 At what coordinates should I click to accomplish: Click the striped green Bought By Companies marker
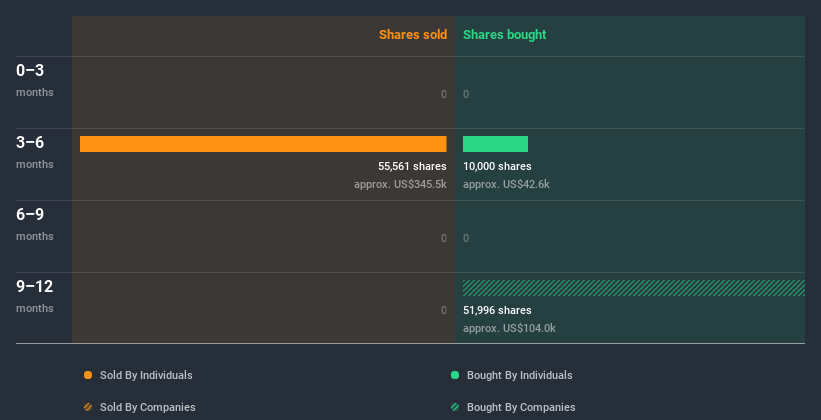[455, 407]
